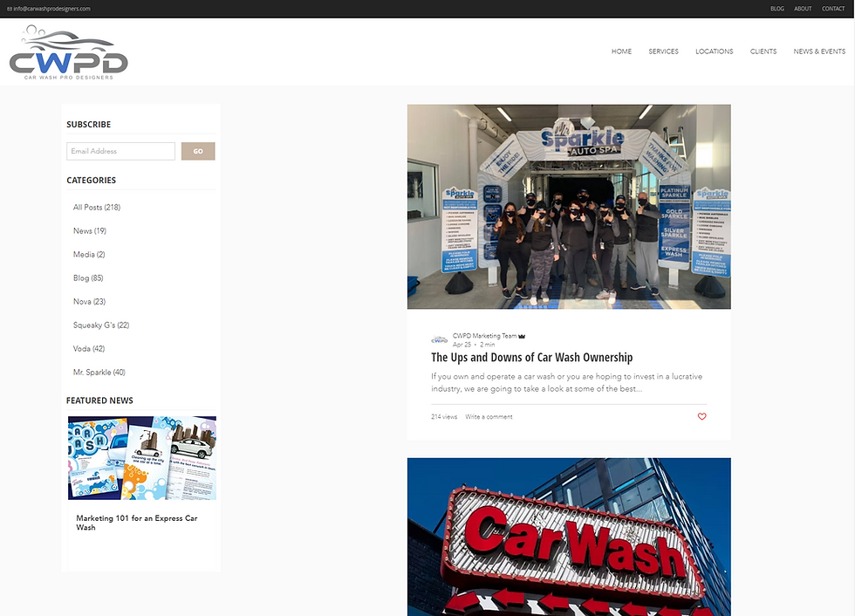Open LOCATIONS in main navigation
Screen dimensions: 855x616
point(715,51)
